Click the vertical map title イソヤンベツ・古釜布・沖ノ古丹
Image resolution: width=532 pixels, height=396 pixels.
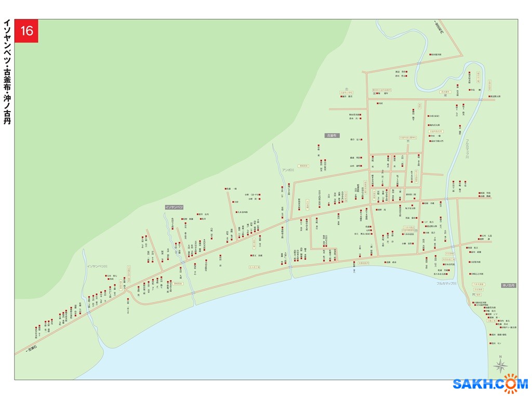click(x=7, y=73)
